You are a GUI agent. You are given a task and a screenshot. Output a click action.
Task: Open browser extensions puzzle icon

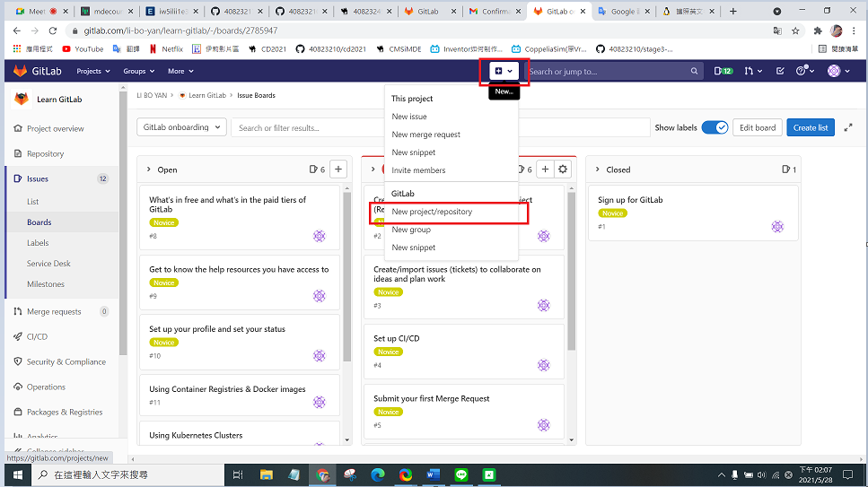tap(818, 30)
